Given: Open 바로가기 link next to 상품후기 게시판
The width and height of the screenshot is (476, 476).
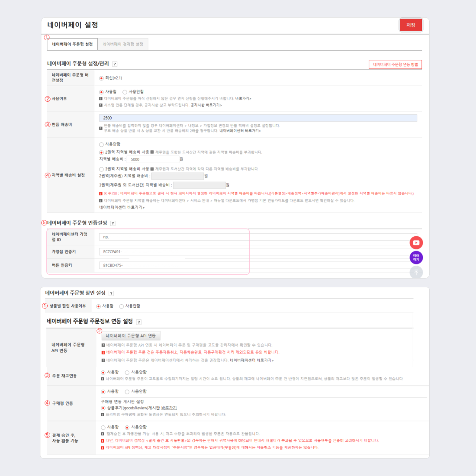Looking at the screenshot, I should [169, 408].
